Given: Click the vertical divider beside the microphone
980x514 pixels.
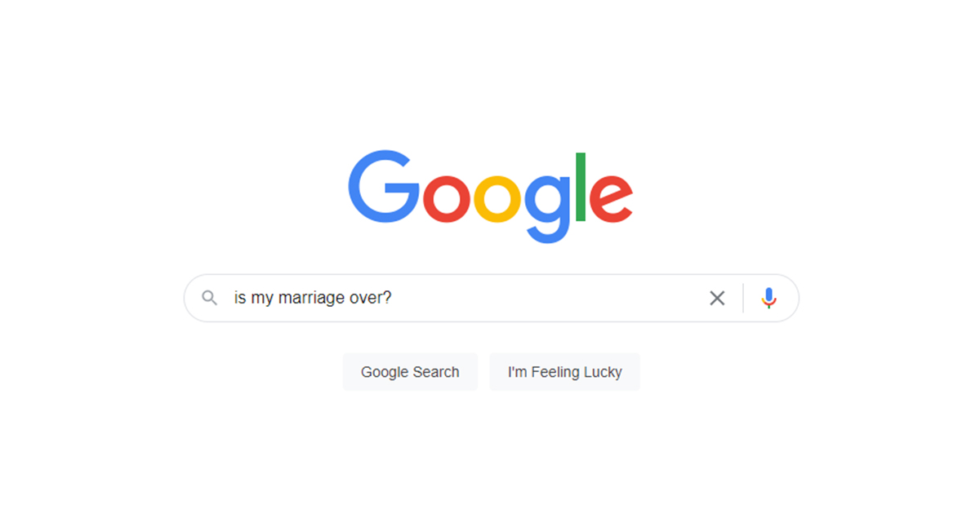Looking at the screenshot, I should (x=743, y=299).
